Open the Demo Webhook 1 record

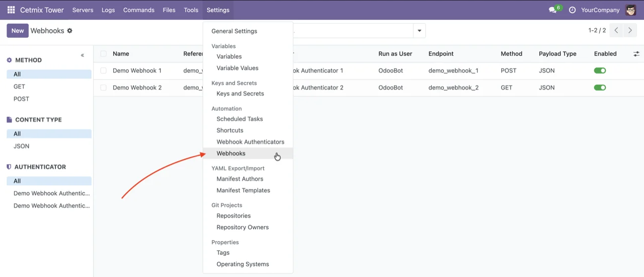click(137, 71)
